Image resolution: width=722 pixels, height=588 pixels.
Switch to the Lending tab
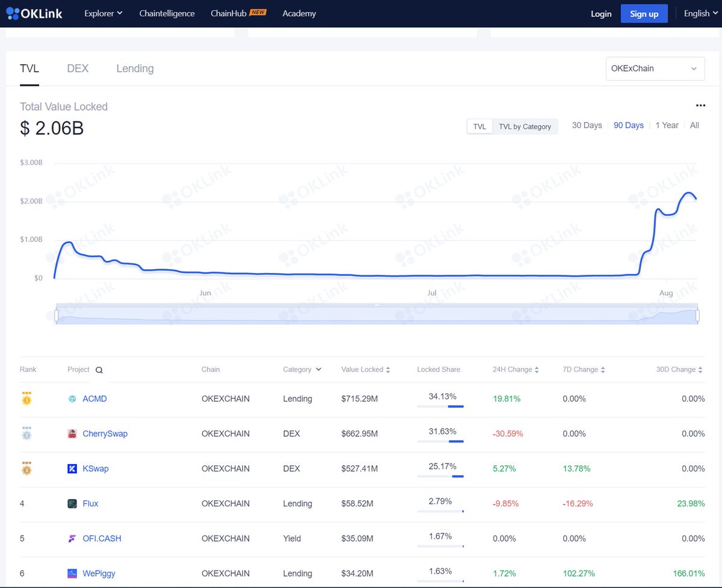pyautogui.click(x=135, y=69)
